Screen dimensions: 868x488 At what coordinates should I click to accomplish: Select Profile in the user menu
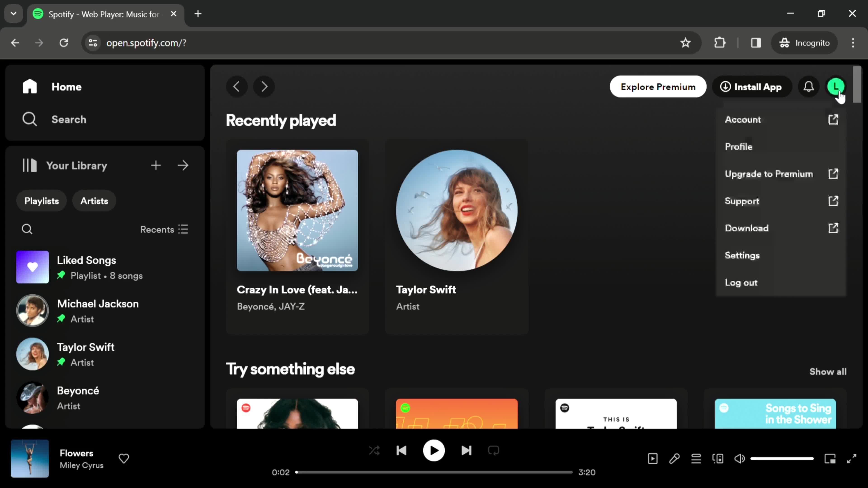click(781, 147)
